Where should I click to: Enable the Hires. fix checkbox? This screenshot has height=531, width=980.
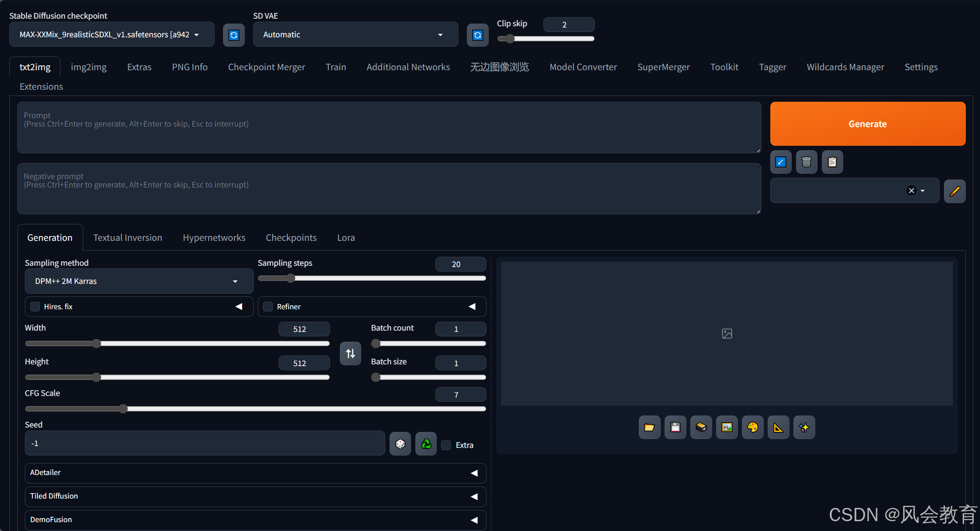click(35, 307)
